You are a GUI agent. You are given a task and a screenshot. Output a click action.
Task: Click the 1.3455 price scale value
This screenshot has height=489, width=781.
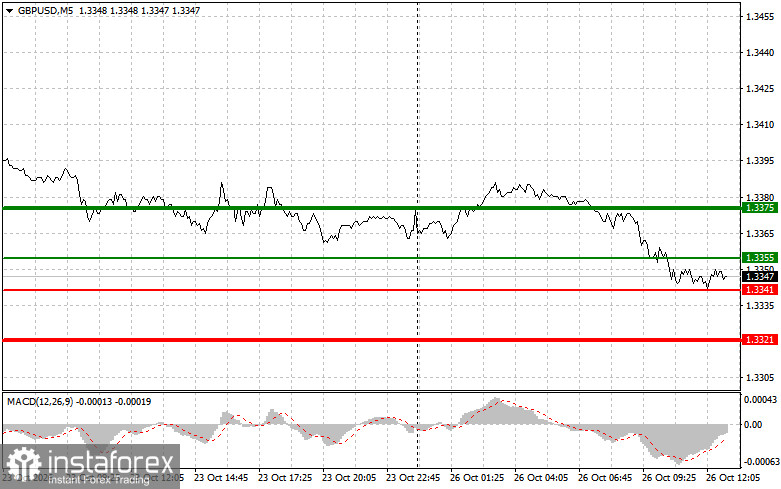pos(760,17)
